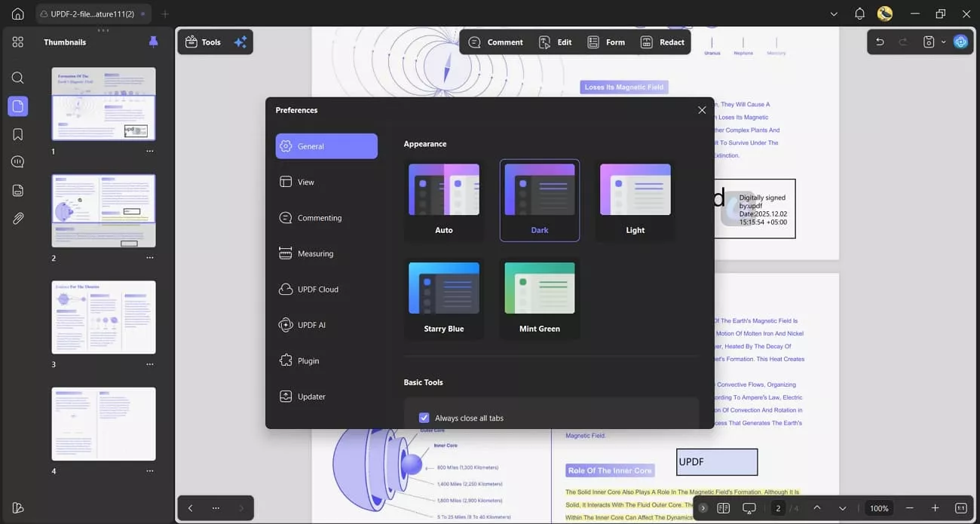The image size is (980, 524).
Task: Open the notifications bell
Action: [x=859, y=14]
